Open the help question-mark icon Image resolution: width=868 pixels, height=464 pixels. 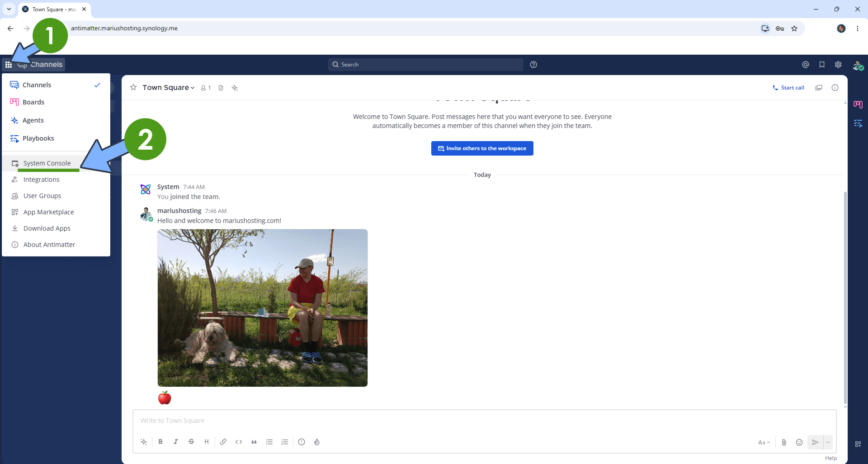pos(533,65)
